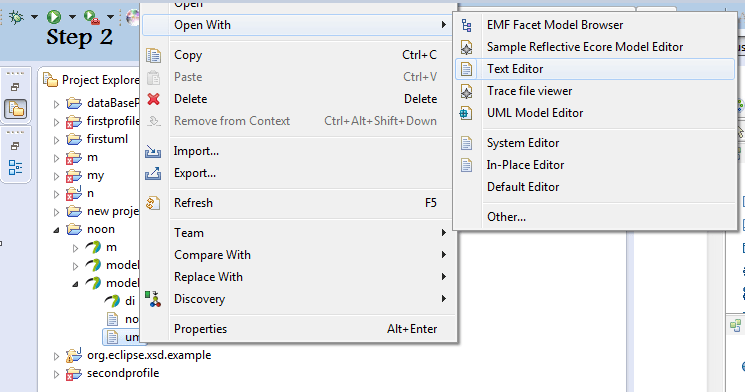
Task: Collapse the noon project node
Action: (56, 230)
